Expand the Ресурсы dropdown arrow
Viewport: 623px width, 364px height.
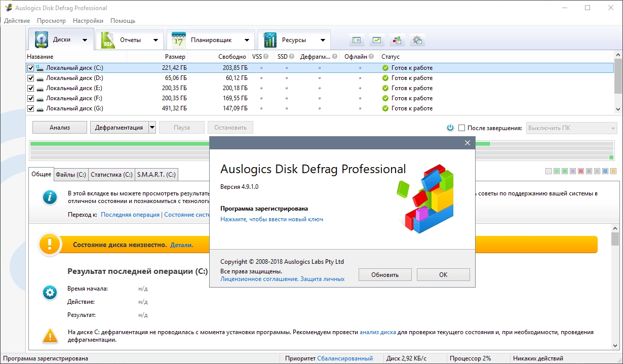tap(323, 40)
